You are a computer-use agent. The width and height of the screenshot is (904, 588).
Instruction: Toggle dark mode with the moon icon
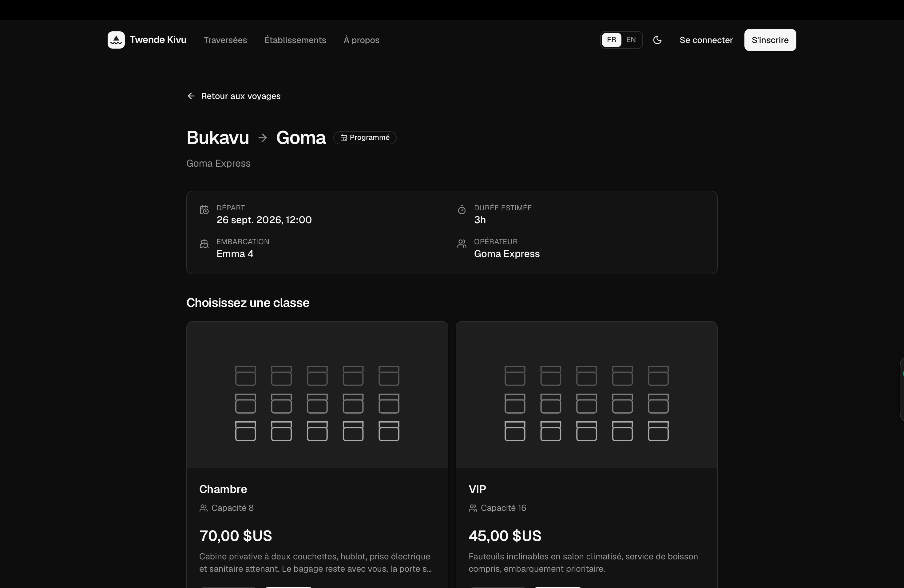pos(657,40)
